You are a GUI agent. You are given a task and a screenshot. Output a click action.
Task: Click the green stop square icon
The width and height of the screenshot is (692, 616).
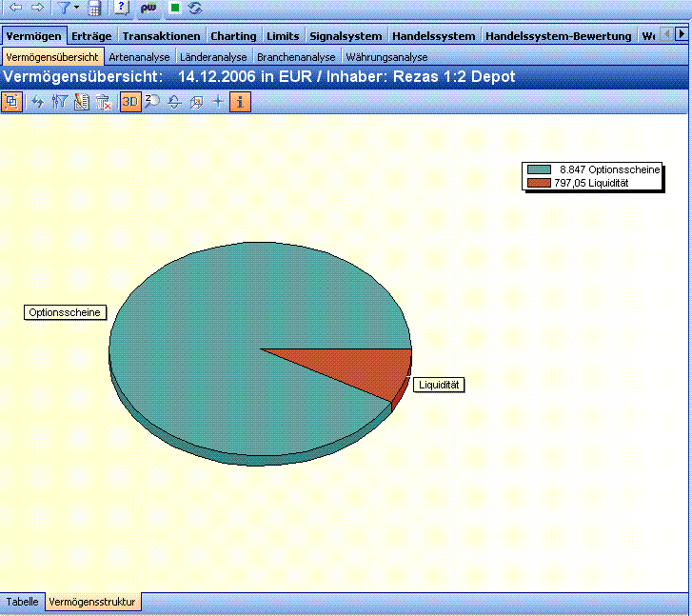tap(174, 8)
